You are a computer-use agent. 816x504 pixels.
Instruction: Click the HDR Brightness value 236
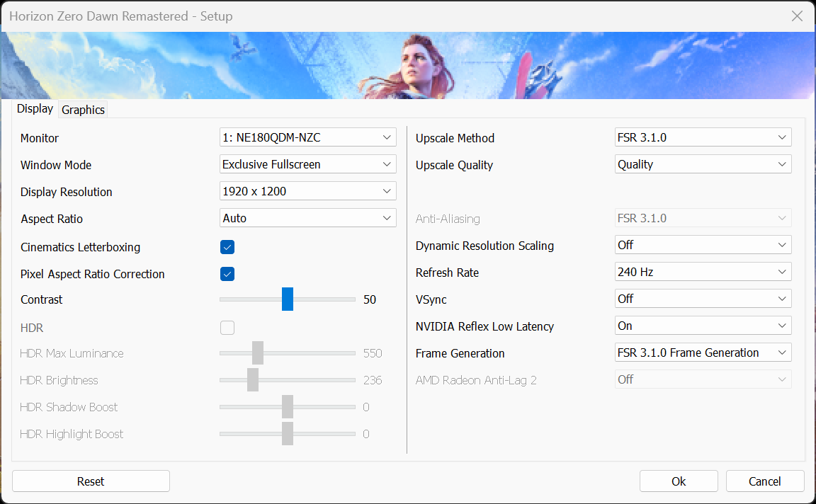point(373,380)
